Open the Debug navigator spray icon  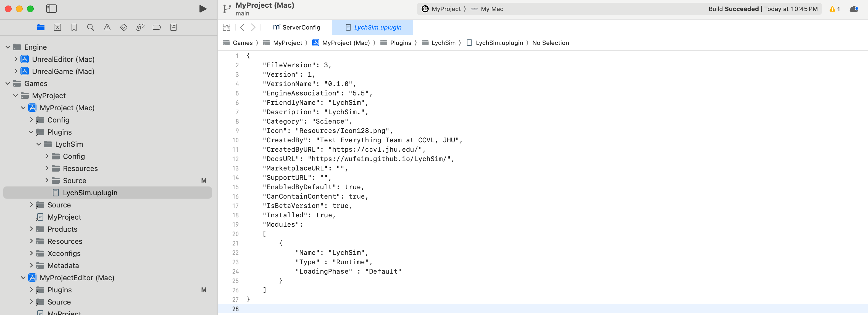click(140, 28)
